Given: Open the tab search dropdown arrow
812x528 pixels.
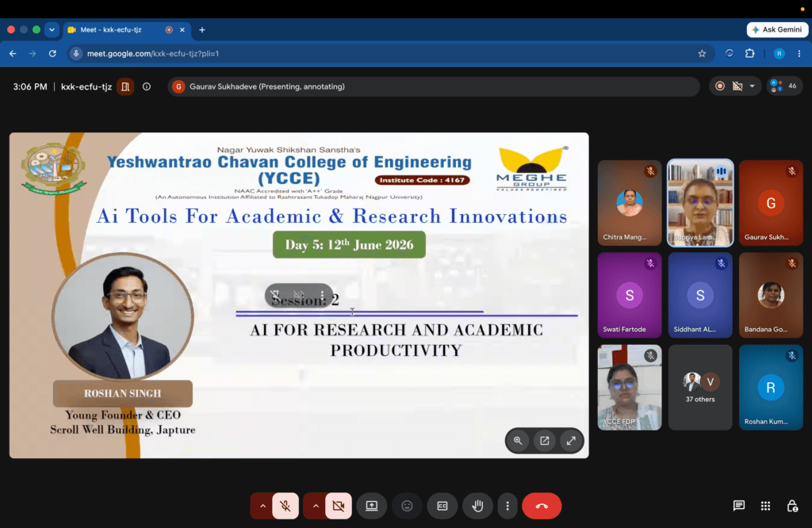Looking at the screenshot, I should pos(52,29).
